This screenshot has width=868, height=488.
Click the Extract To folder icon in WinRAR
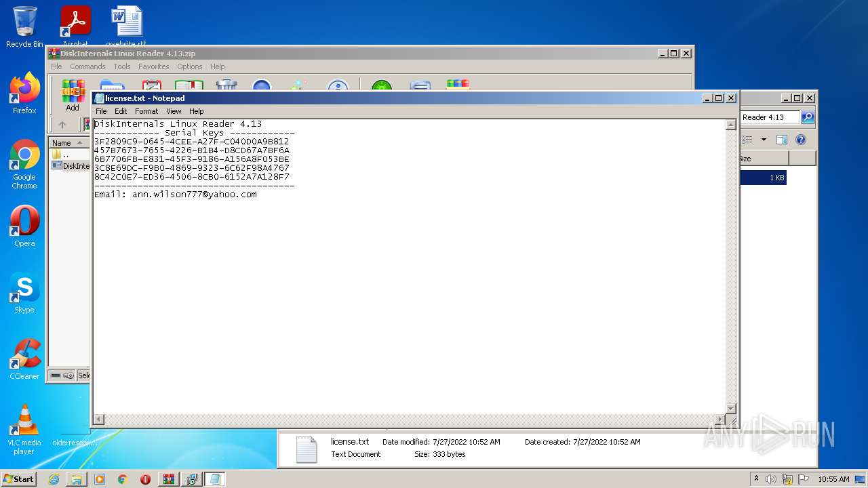[112, 85]
